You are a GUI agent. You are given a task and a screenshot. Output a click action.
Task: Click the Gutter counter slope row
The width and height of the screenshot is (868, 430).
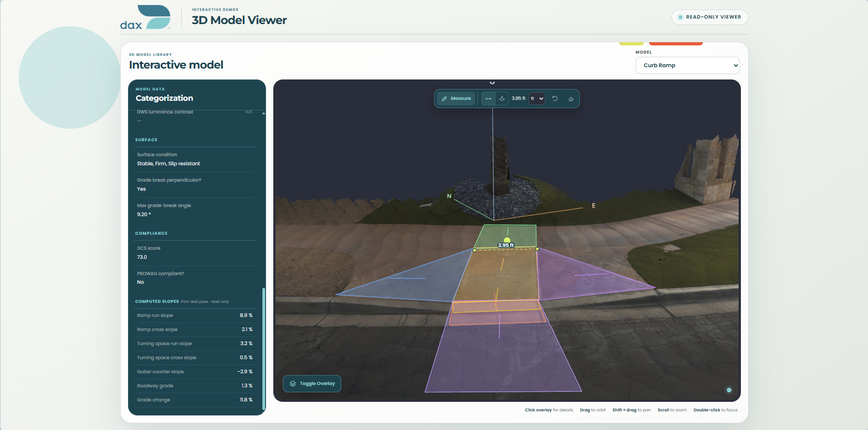[195, 372]
